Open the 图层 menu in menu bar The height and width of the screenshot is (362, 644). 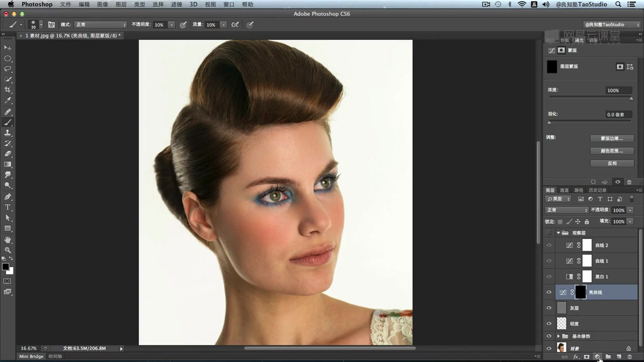point(121,5)
